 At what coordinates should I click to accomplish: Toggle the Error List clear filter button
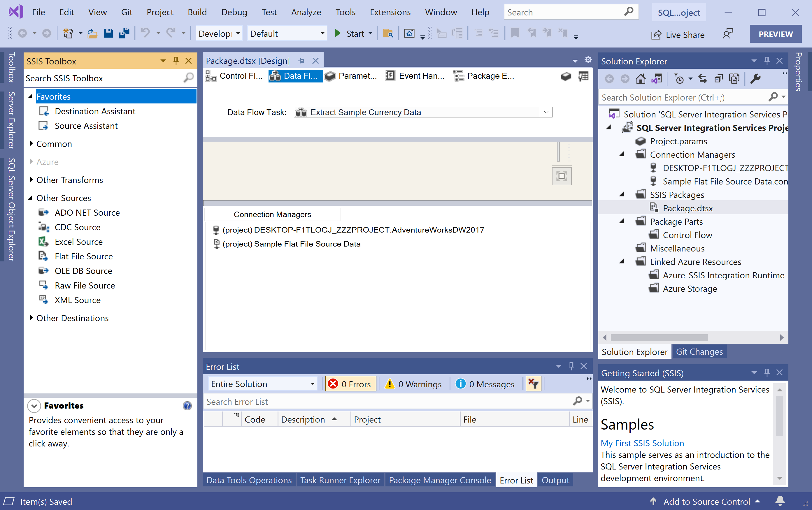point(533,384)
